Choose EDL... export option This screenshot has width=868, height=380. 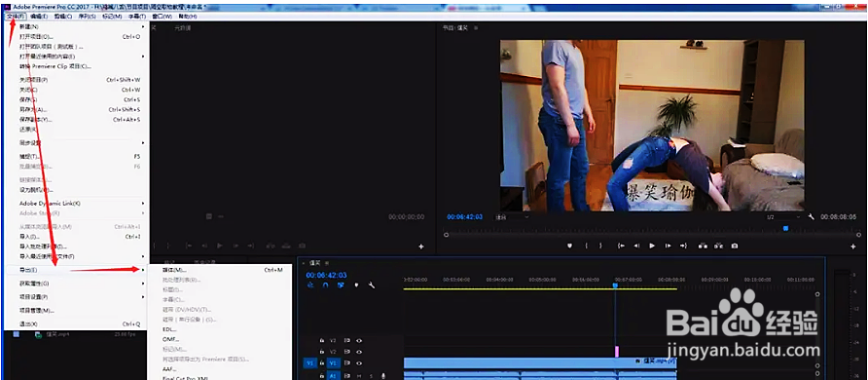point(220,329)
